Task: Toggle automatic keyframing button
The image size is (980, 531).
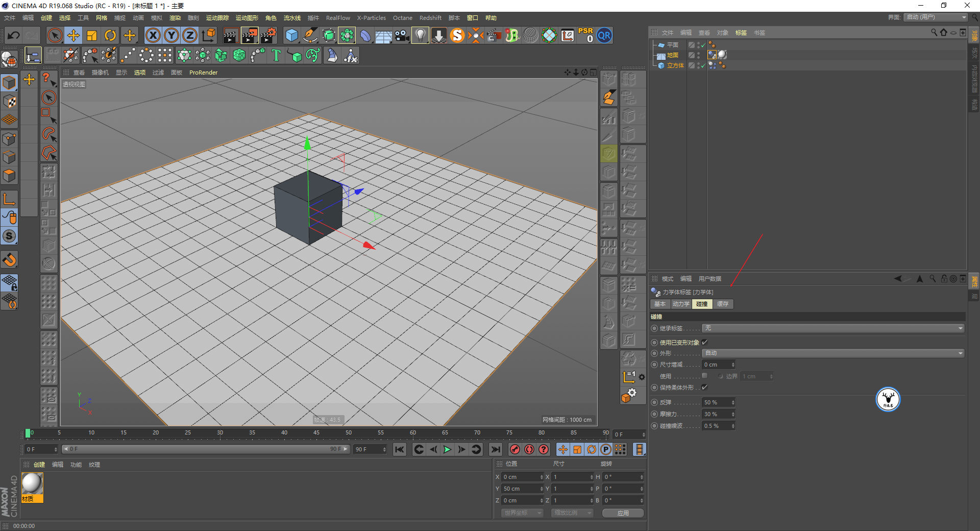Action: coord(529,449)
